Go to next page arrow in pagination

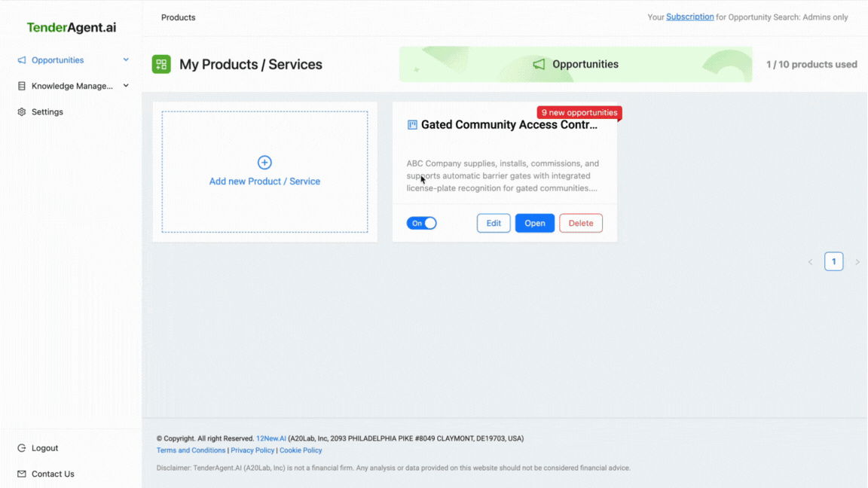click(857, 262)
